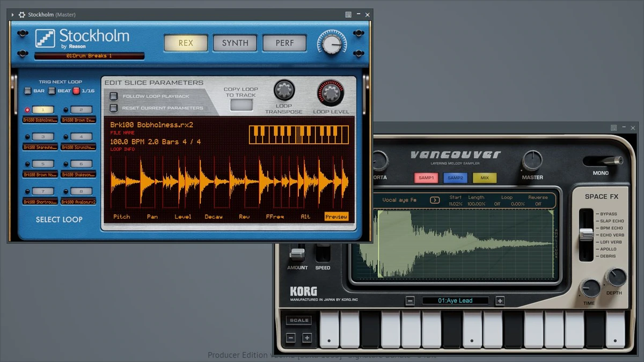Open the Stockholm window plugin options arrow

coord(12,15)
